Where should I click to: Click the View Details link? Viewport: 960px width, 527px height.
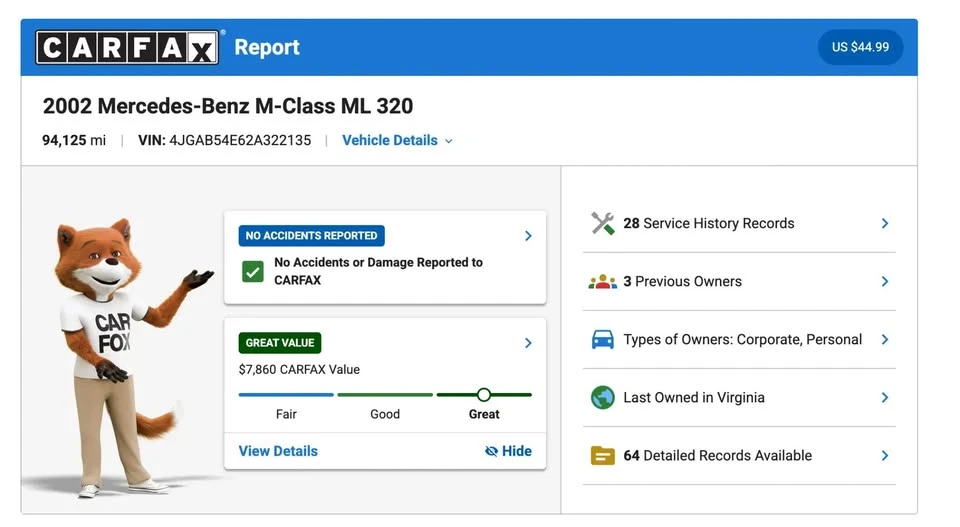278,451
